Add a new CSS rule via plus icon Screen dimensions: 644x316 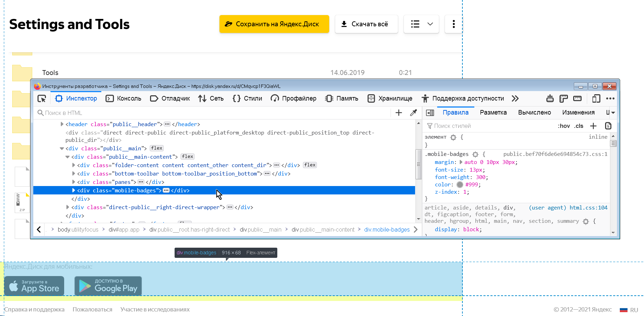[x=594, y=126]
